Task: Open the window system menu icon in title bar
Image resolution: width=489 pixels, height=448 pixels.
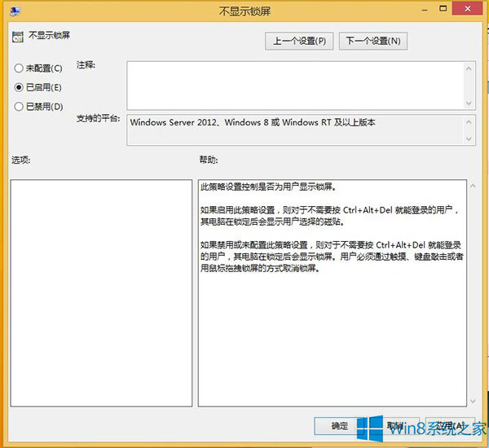Action: [x=15, y=11]
